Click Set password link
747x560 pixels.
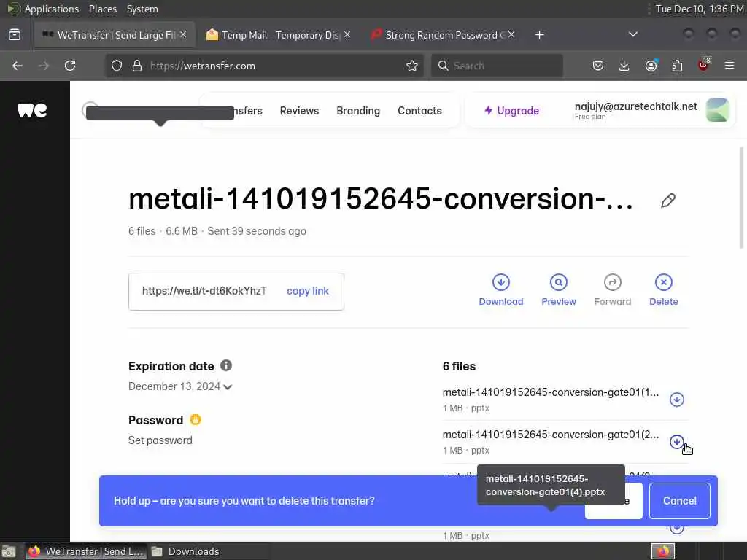(160, 440)
